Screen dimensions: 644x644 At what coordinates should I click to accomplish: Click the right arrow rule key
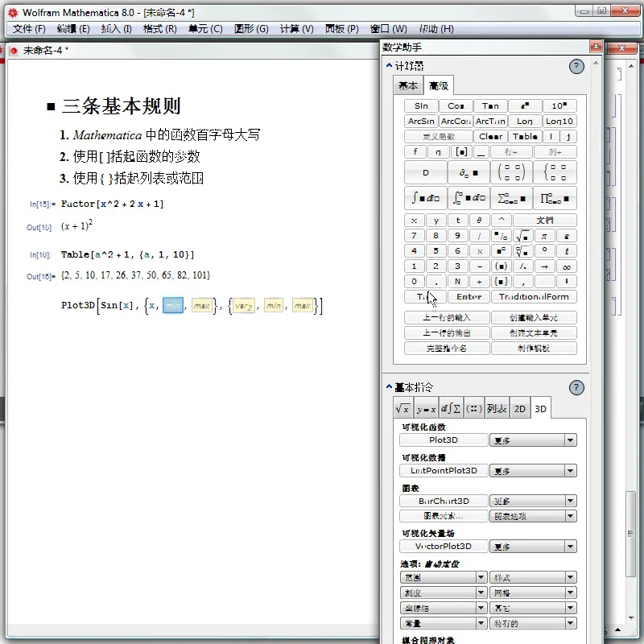point(544,266)
